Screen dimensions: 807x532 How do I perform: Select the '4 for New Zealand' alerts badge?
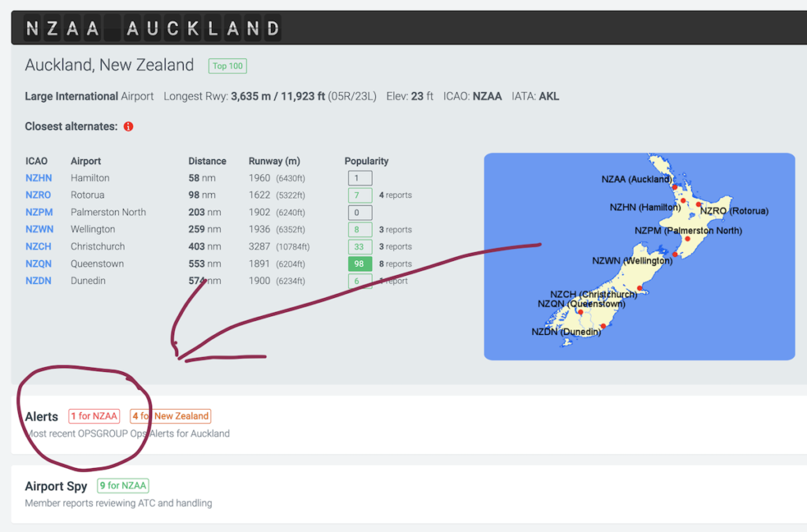pyautogui.click(x=170, y=416)
